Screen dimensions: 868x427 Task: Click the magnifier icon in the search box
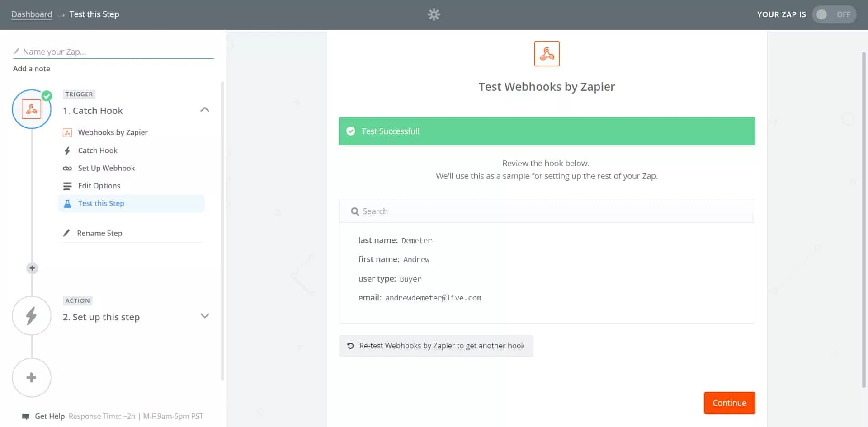point(355,211)
